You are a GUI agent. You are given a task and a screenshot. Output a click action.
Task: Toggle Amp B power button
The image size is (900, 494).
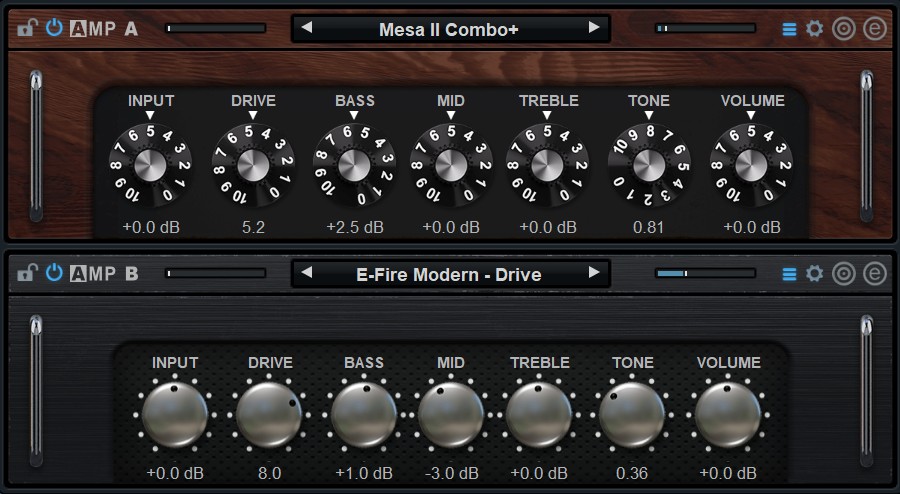point(54,273)
